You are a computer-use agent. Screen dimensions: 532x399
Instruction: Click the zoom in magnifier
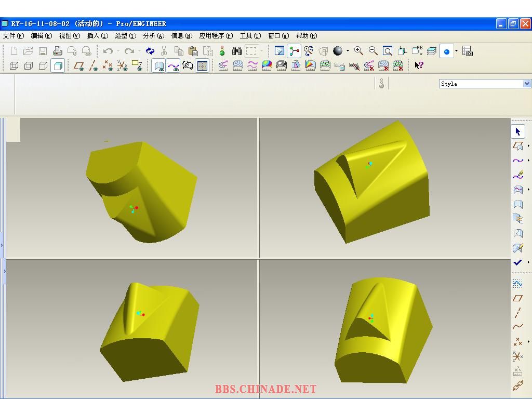358,51
